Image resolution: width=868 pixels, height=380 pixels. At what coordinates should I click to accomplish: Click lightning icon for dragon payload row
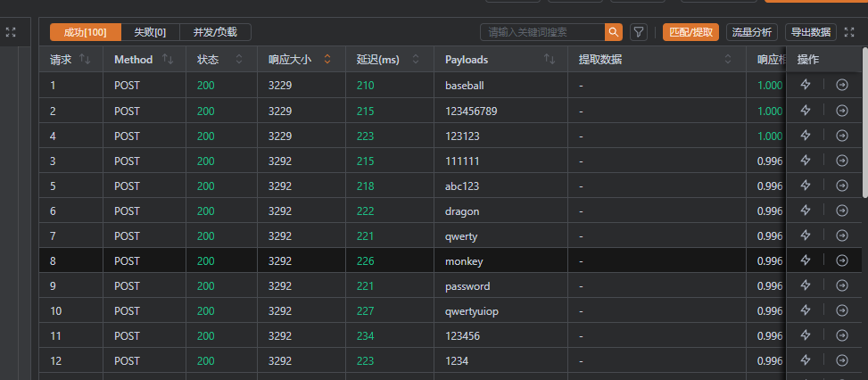806,211
